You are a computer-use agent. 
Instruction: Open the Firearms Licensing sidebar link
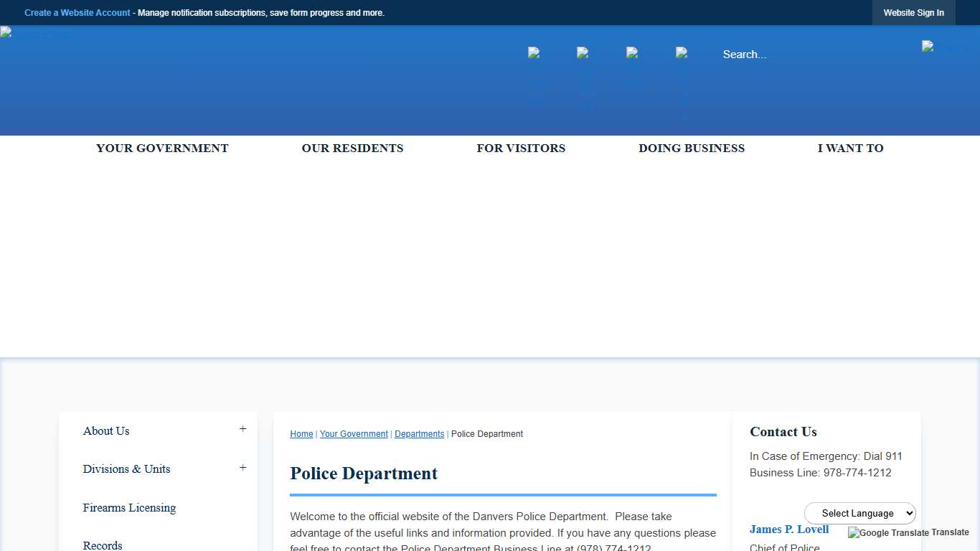click(129, 508)
